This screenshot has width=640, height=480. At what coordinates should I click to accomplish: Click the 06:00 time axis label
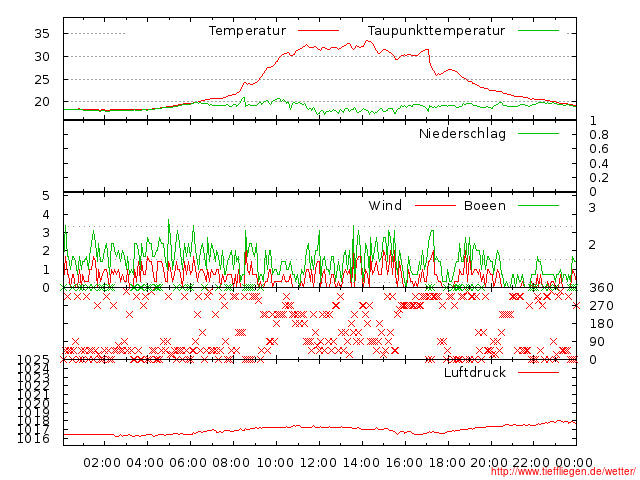188,462
